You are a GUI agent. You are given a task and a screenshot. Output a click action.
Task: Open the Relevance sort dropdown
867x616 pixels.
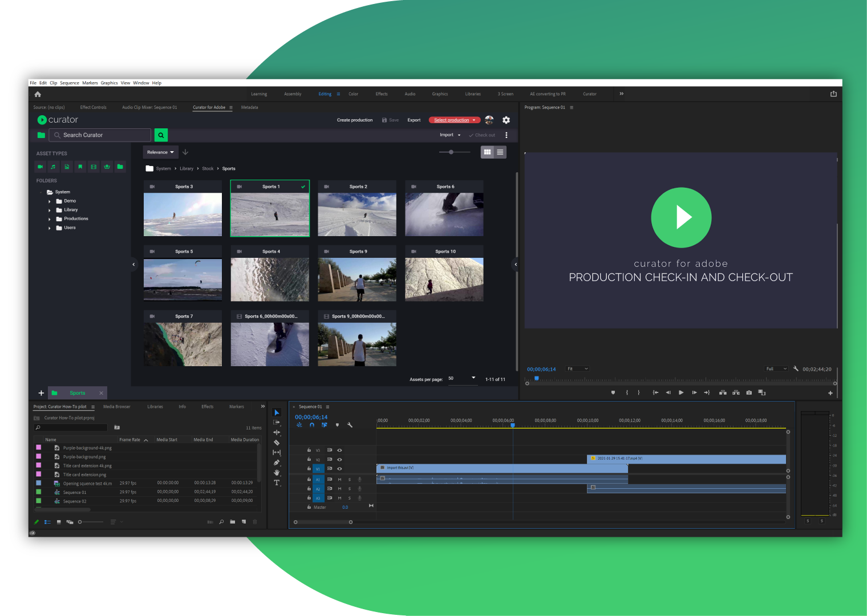[x=160, y=152]
